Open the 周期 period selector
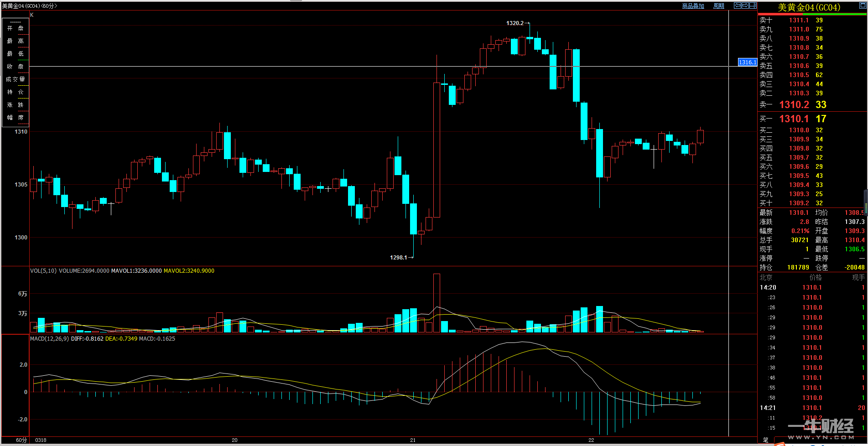868x446 pixels. click(718, 6)
